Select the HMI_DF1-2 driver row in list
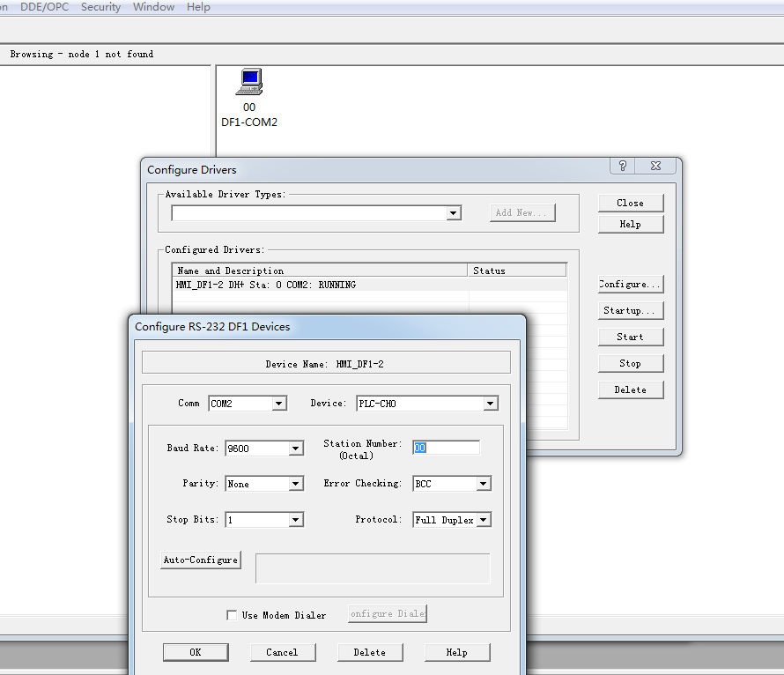784x675 pixels. pos(321,285)
